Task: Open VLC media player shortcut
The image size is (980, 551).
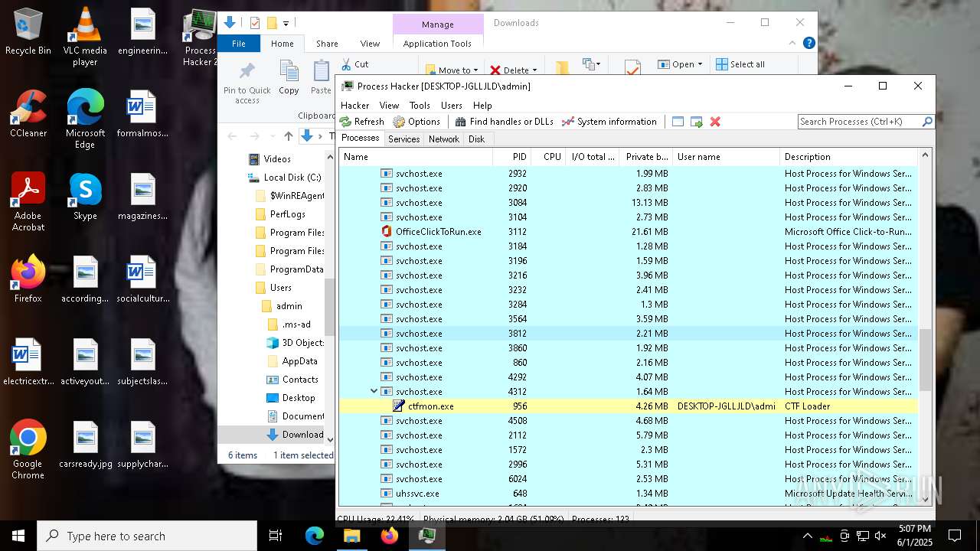Action: tap(85, 36)
